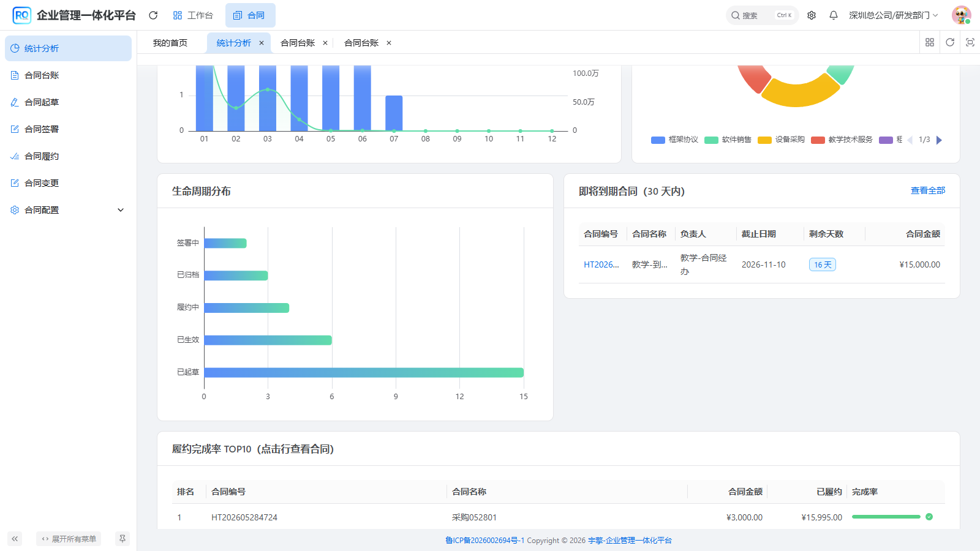The width and height of the screenshot is (980, 551).
Task: Open the tab grid layout icon
Action: click(930, 42)
